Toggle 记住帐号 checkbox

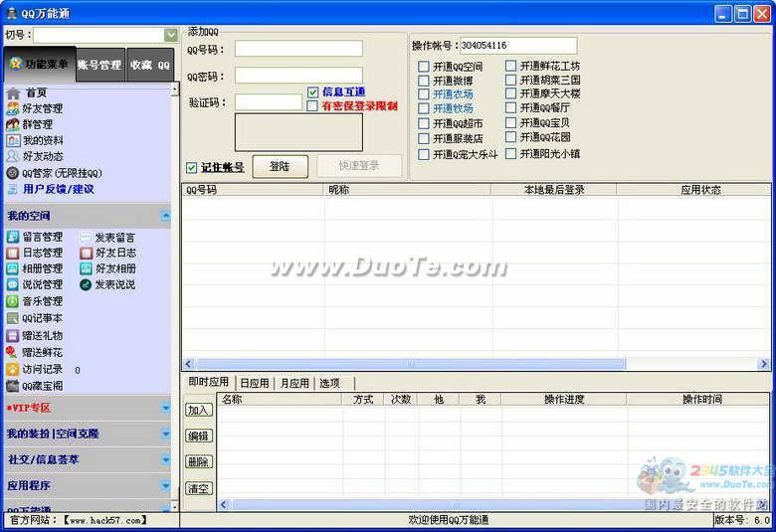click(x=192, y=168)
